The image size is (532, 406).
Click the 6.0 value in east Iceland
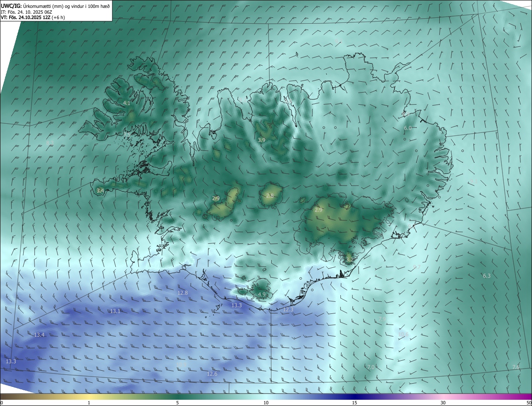click(408, 128)
